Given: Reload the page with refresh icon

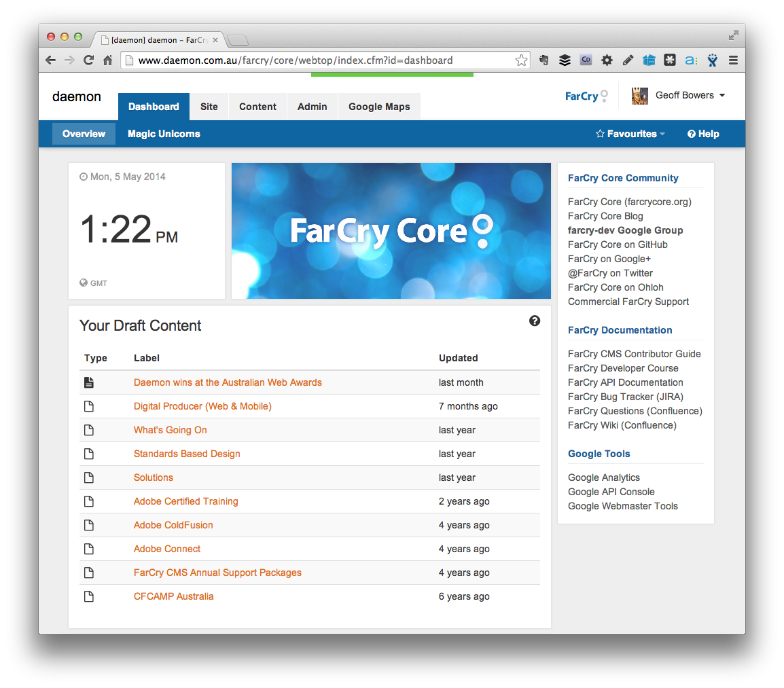Looking at the screenshot, I should pyautogui.click(x=88, y=60).
